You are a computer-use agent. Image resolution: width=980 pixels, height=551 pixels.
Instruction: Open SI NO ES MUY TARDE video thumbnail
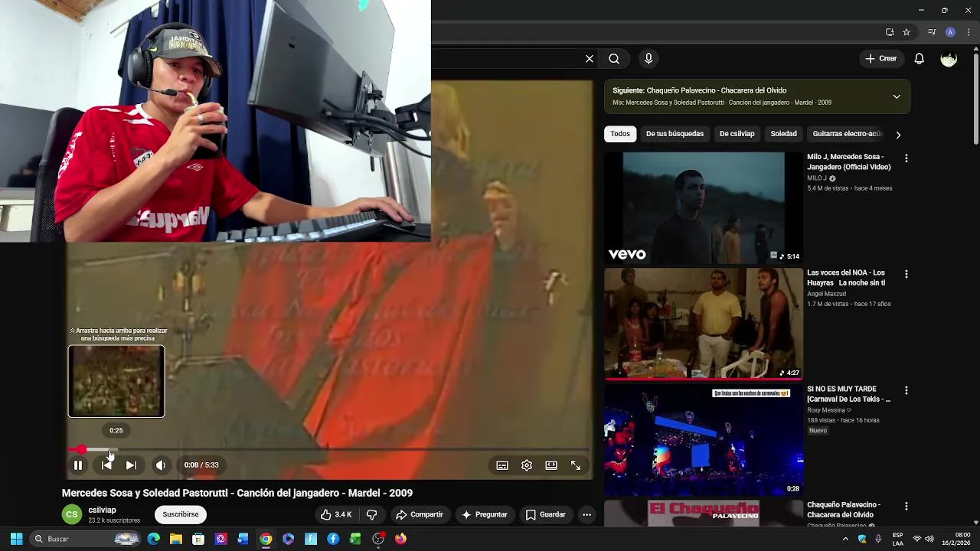(704, 440)
